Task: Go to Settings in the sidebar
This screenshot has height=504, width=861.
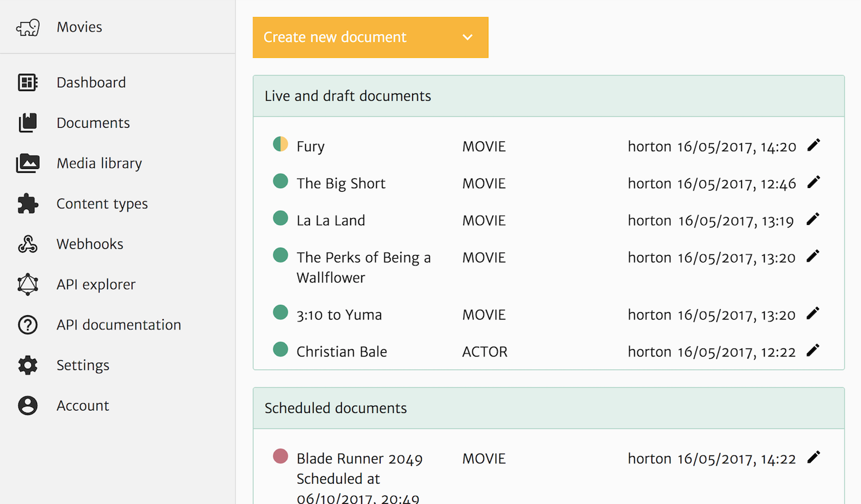Action: tap(83, 366)
